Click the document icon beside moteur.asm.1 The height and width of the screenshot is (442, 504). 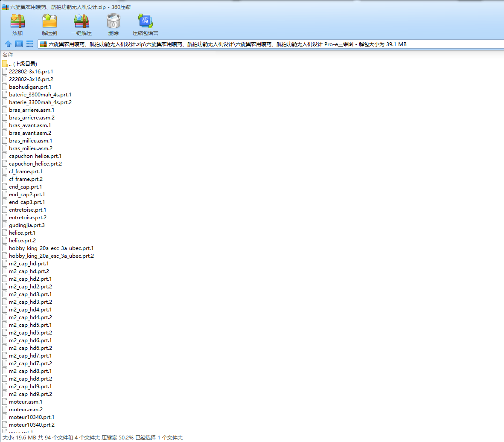[x=5, y=402]
